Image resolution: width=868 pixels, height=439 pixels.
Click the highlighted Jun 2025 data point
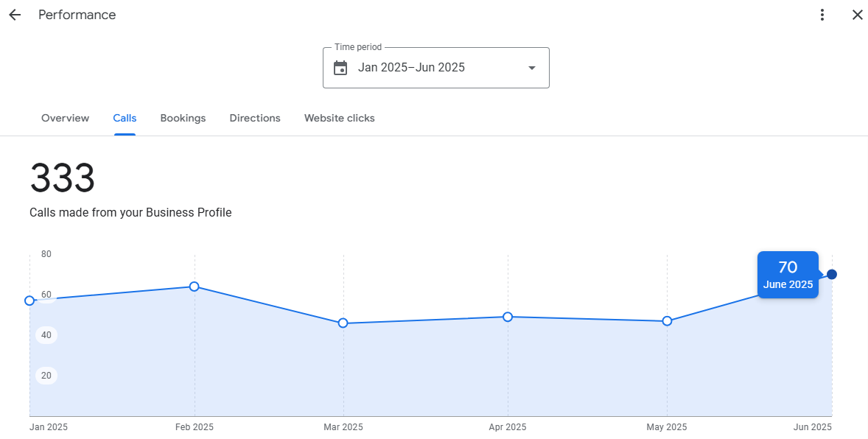coord(832,274)
